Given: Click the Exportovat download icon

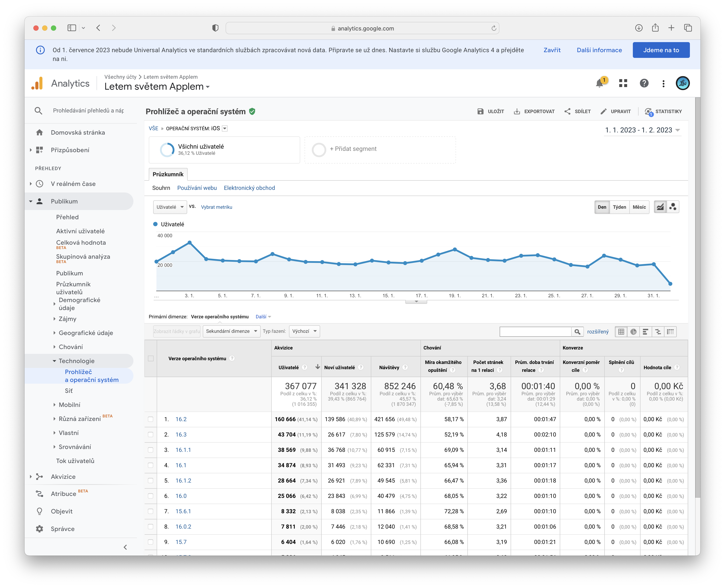Looking at the screenshot, I should click(x=517, y=111).
